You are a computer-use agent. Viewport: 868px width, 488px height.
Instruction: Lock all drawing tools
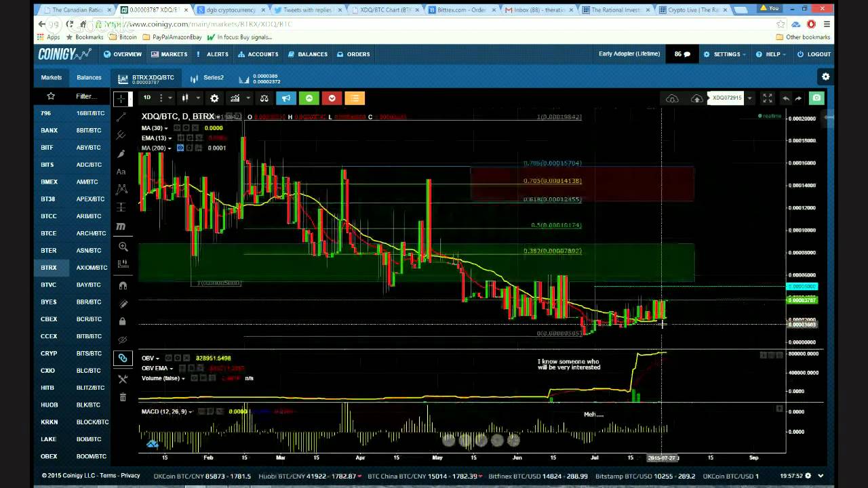[123, 321]
